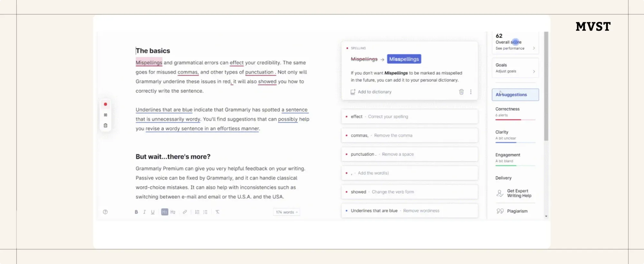Expand the Add the word(s) suggestion card
644x264 pixels.
click(x=410, y=173)
